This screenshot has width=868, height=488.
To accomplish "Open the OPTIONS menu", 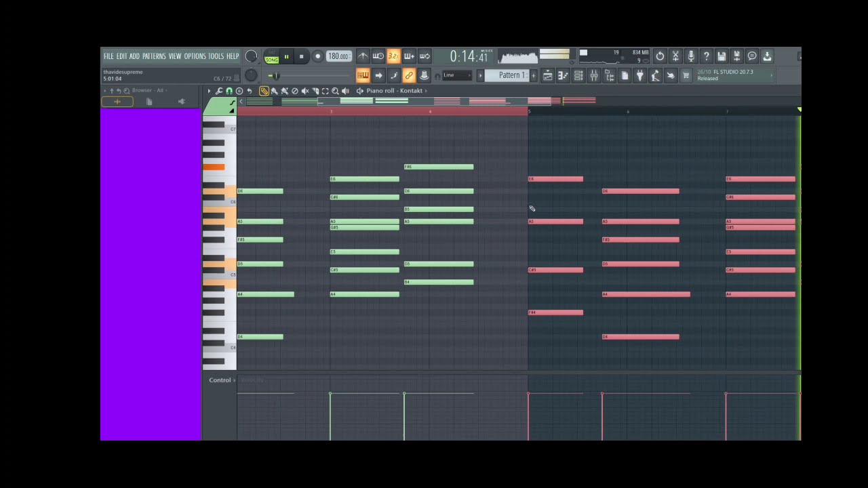I will [195, 56].
